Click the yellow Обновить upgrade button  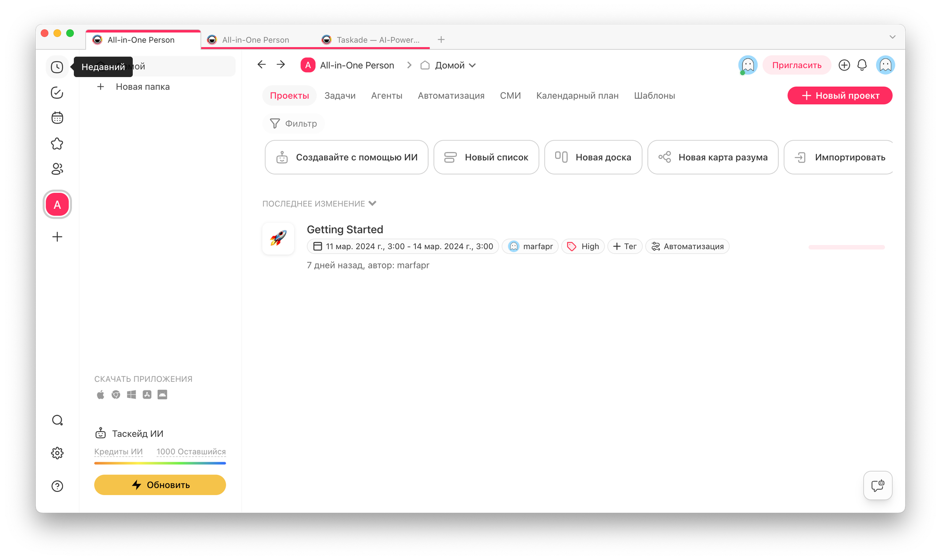click(160, 485)
